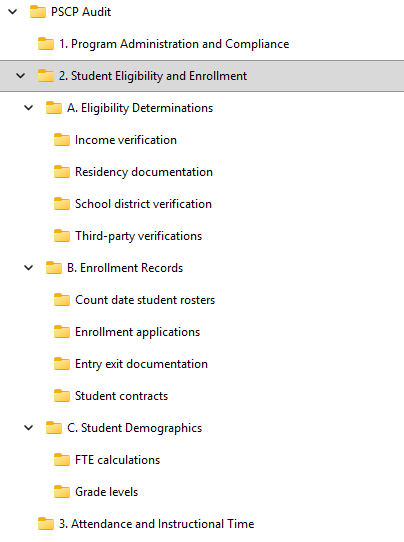Click the FTE calculations folder icon
The height and width of the screenshot is (542, 404).
coord(62,460)
